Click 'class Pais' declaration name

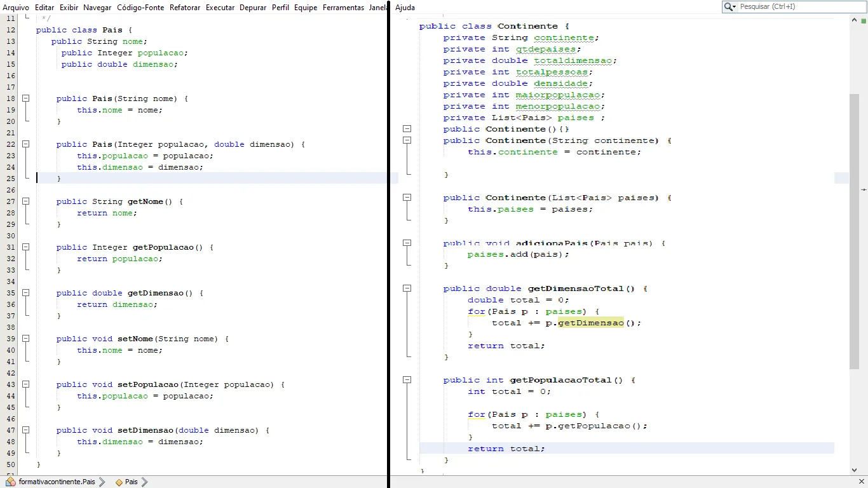(x=112, y=30)
